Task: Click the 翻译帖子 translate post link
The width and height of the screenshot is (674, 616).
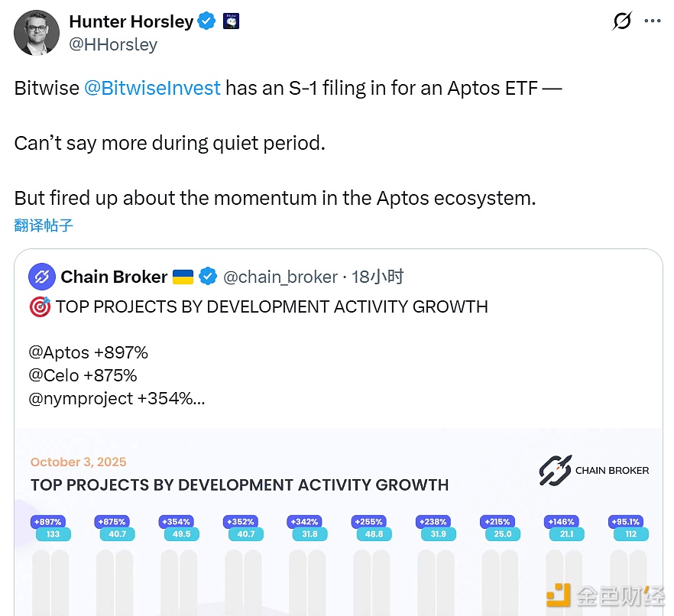Action: (x=44, y=225)
